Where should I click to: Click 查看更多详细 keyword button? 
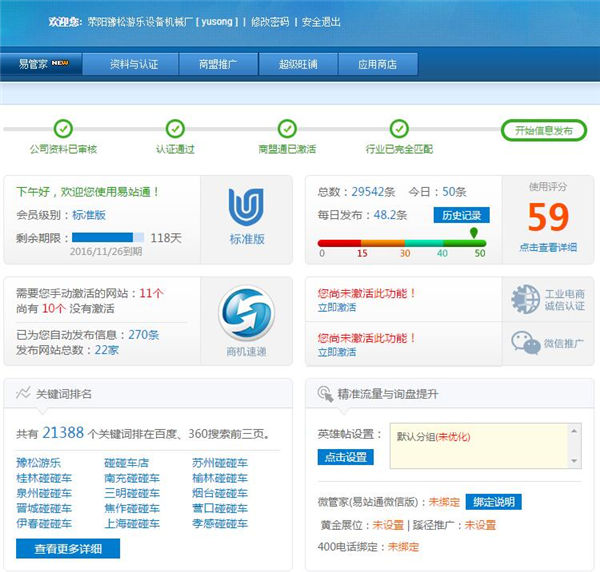(x=68, y=548)
